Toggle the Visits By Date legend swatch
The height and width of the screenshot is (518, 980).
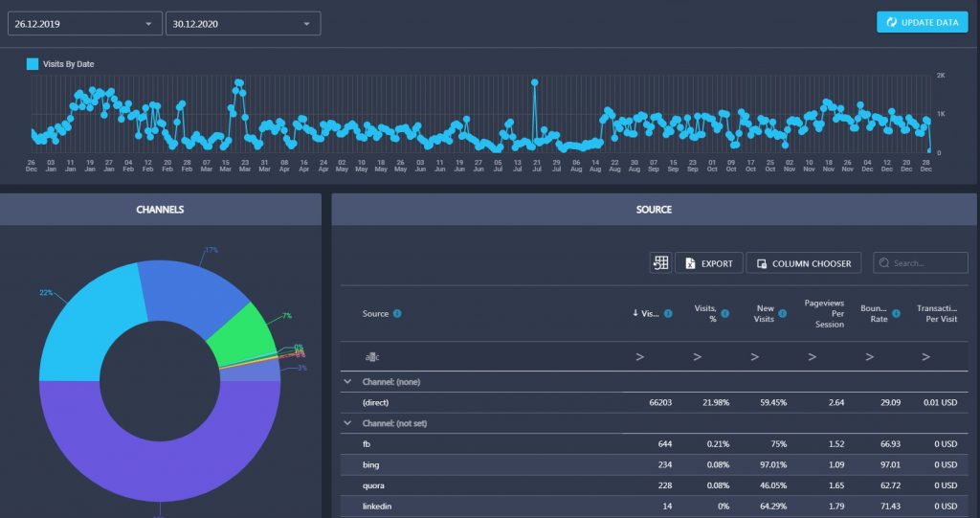pyautogui.click(x=33, y=64)
